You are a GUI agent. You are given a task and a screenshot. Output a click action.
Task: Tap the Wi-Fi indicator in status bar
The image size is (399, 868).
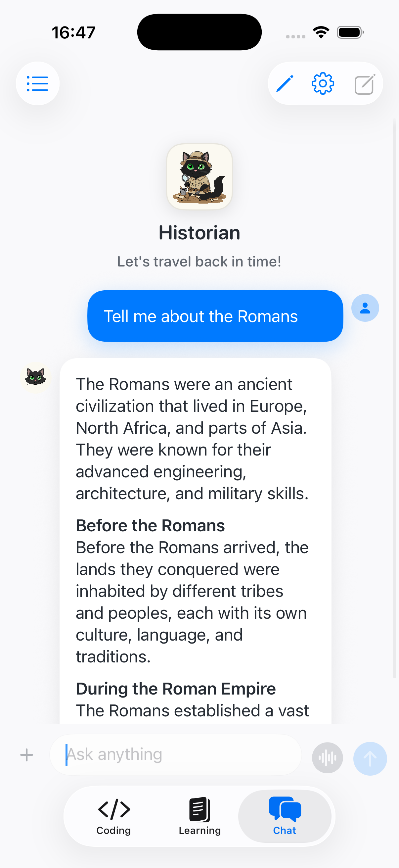pos(321,31)
